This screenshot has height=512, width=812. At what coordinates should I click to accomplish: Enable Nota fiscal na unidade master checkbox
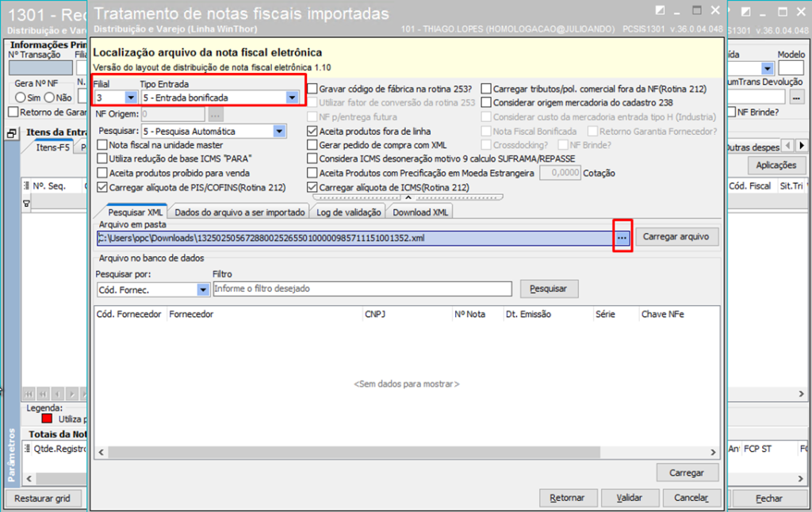(x=102, y=145)
